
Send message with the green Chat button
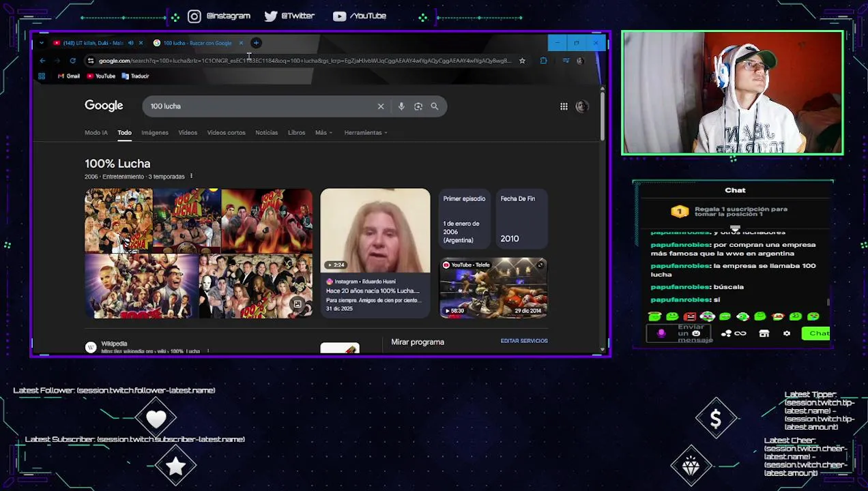816,333
